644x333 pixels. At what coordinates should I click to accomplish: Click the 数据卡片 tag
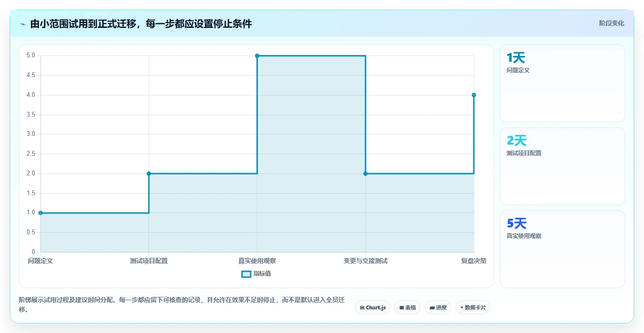click(473, 307)
